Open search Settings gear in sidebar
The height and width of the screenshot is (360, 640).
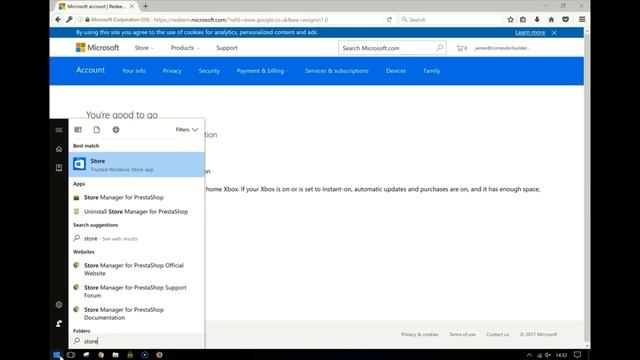click(x=59, y=305)
